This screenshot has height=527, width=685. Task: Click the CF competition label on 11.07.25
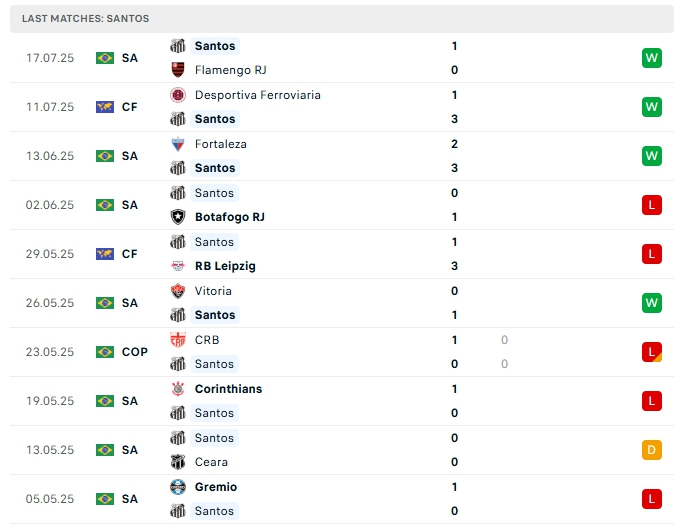tap(129, 107)
